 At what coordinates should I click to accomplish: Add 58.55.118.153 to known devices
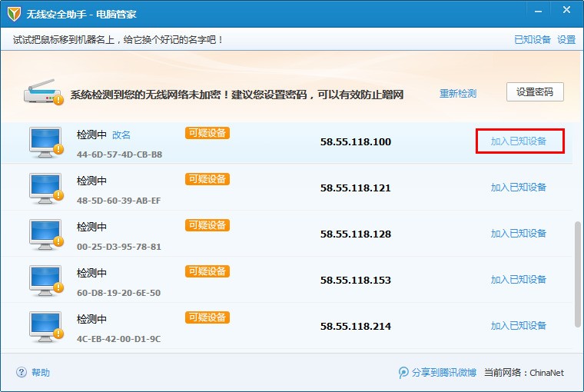(x=519, y=280)
